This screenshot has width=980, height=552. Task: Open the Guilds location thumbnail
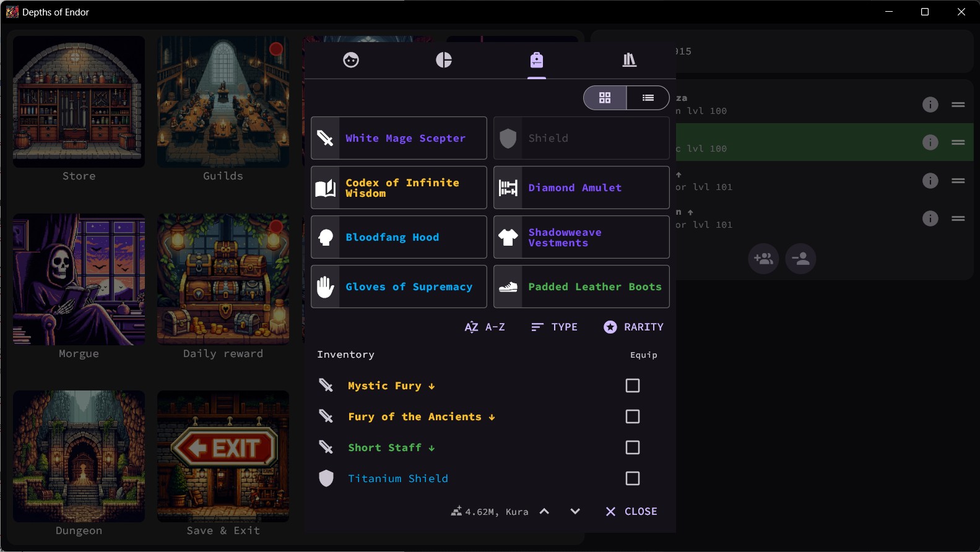[x=223, y=101]
